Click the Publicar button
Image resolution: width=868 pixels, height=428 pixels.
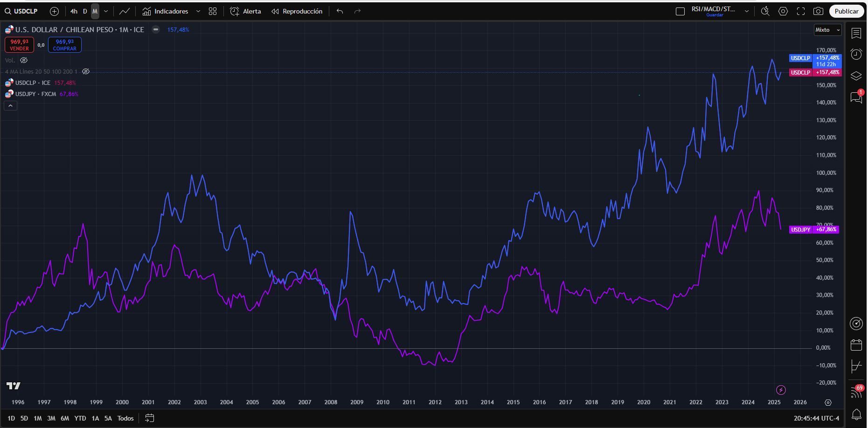point(847,11)
